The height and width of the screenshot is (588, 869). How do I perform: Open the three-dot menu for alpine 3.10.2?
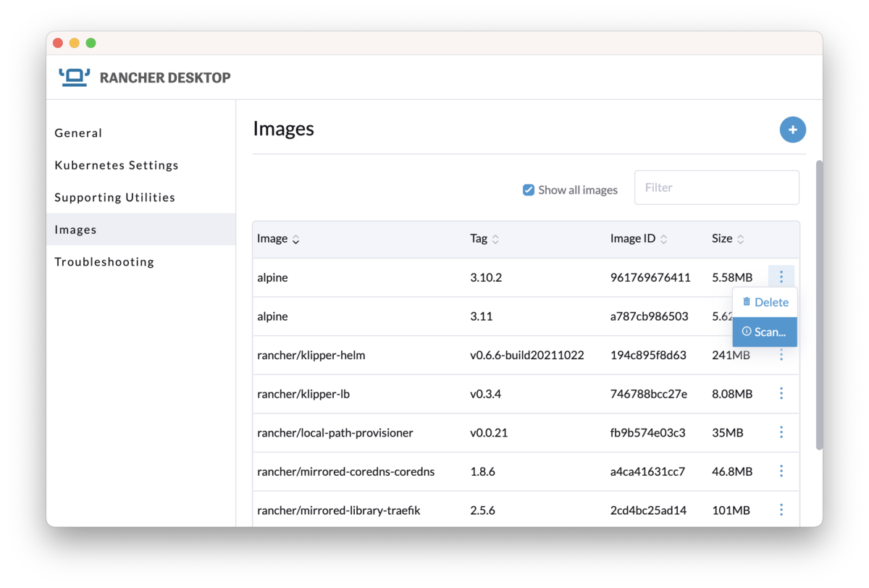coord(781,277)
